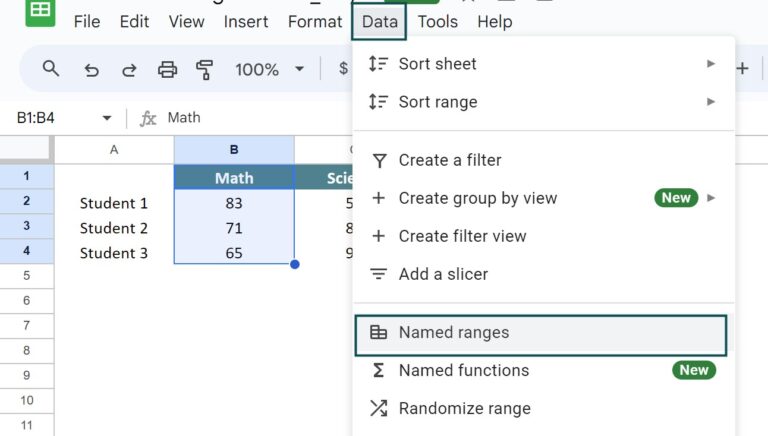768x436 pixels.
Task: Click the Named ranges table icon
Action: pyautogui.click(x=378, y=332)
